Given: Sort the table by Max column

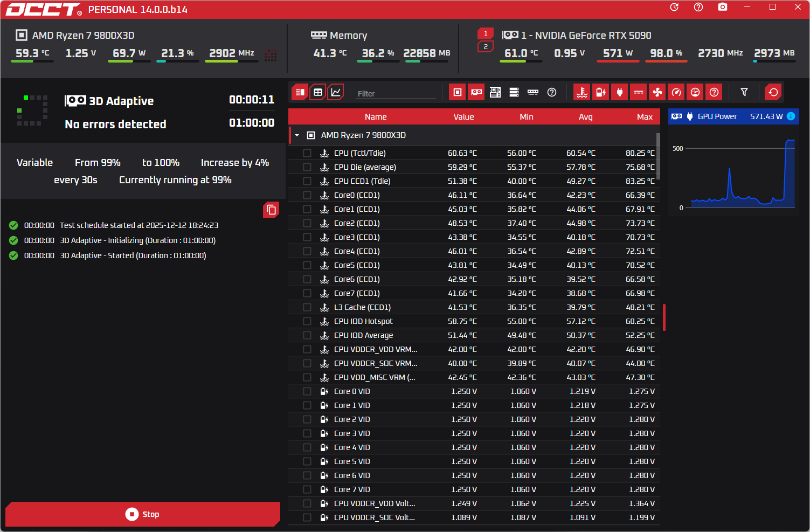Looking at the screenshot, I should click(645, 117).
